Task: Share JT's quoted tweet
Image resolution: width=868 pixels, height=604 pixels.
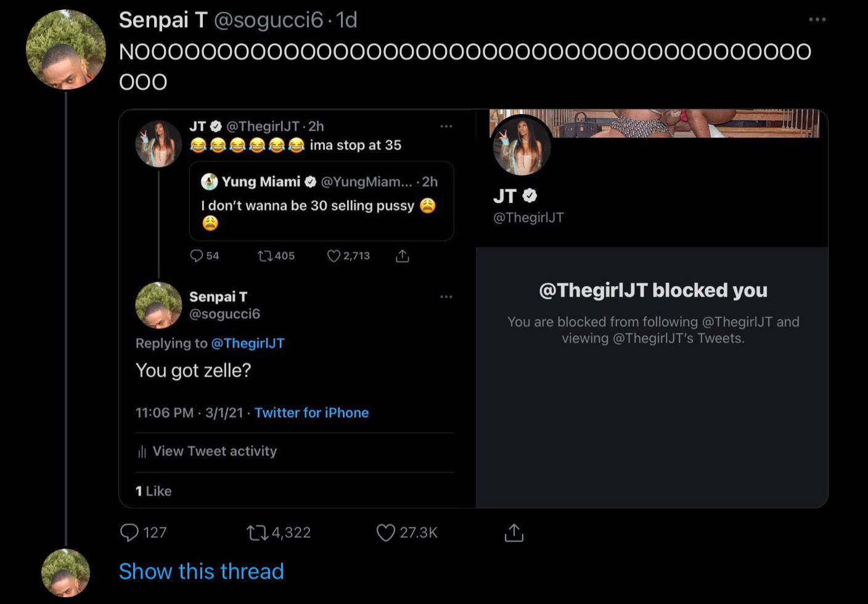Action: (403, 255)
